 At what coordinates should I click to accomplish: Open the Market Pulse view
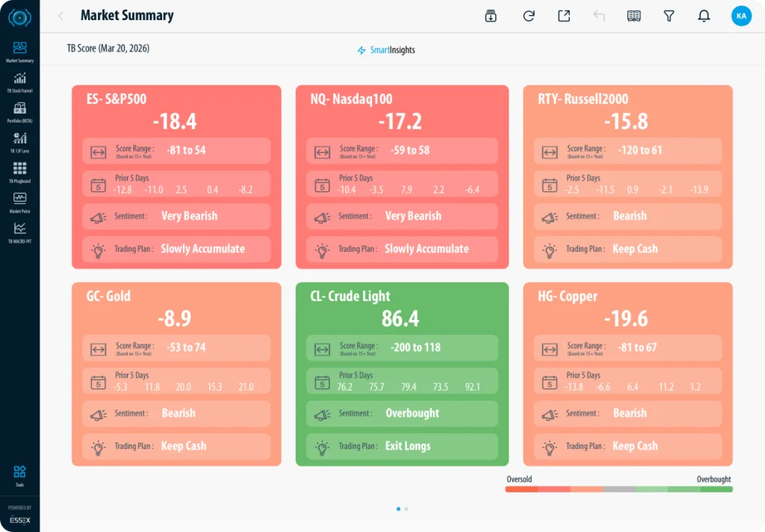[x=19, y=199]
